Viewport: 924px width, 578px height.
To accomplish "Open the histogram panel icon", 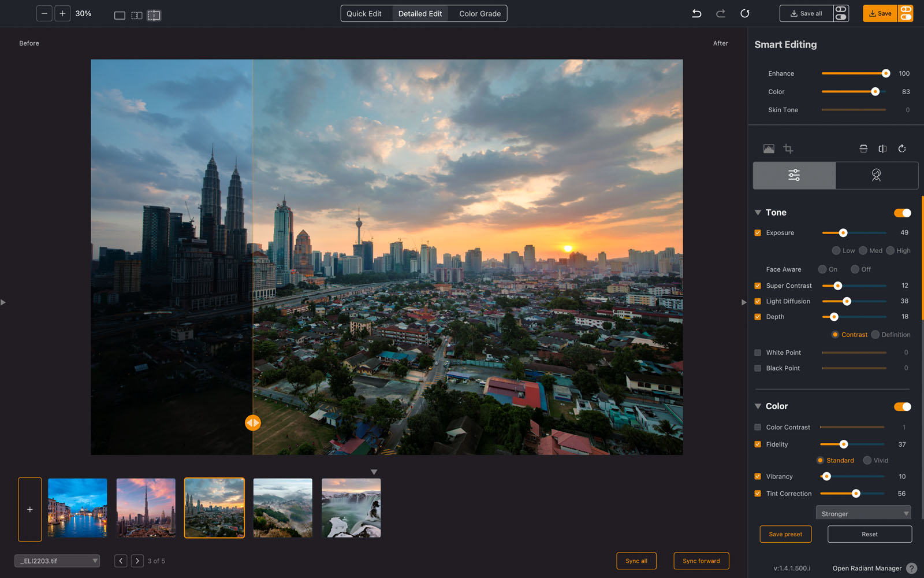I will click(x=769, y=149).
